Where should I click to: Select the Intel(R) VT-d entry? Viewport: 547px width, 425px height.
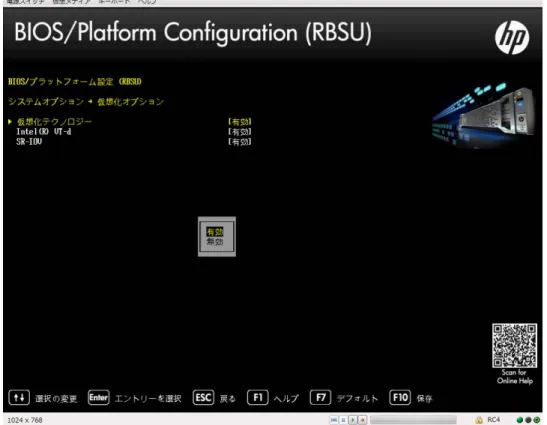[44, 132]
